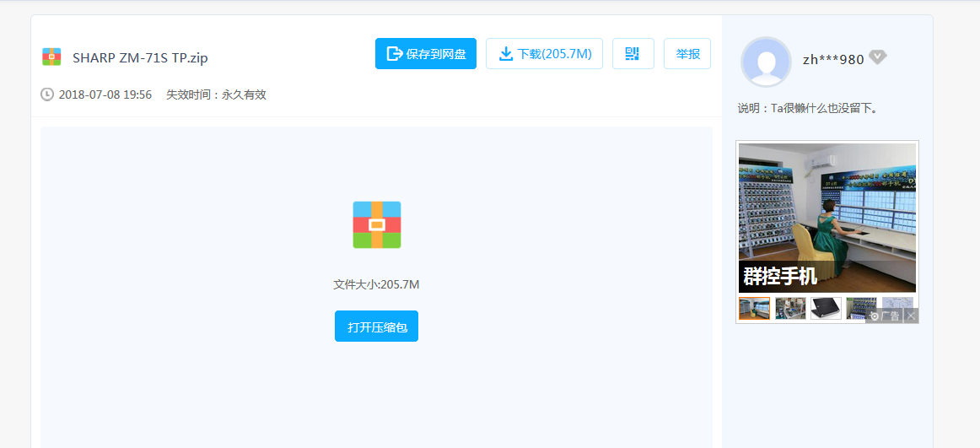The width and height of the screenshot is (980, 448).
Task: Report this file via 举报 button
Action: (687, 54)
